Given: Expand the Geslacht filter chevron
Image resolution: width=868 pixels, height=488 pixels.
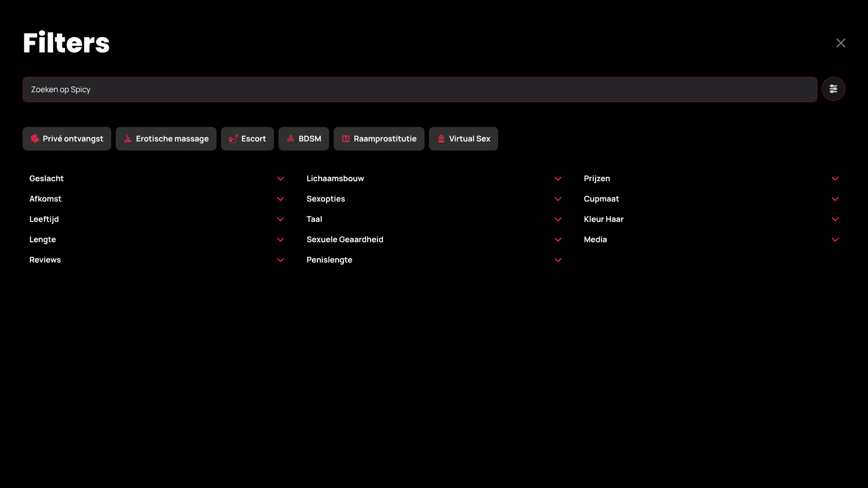Looking at the screenshot, I should coord(280,179).
